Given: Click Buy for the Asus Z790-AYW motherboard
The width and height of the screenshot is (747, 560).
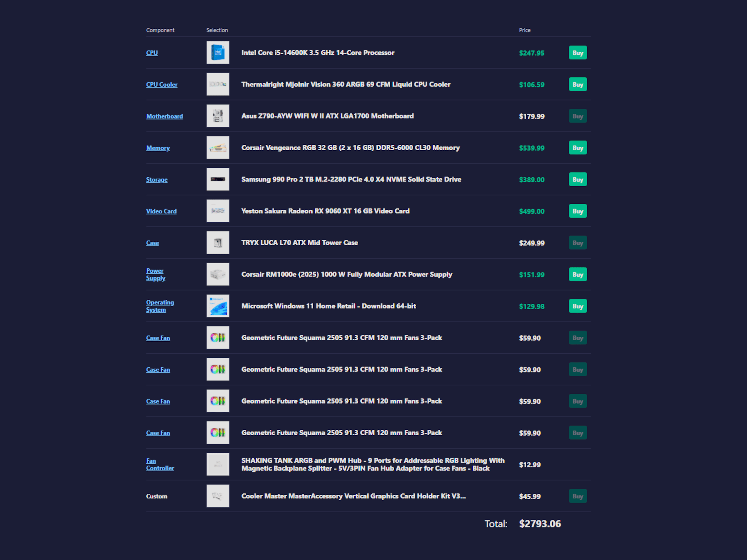Looking at the screenshot, I should click(578, 116).
